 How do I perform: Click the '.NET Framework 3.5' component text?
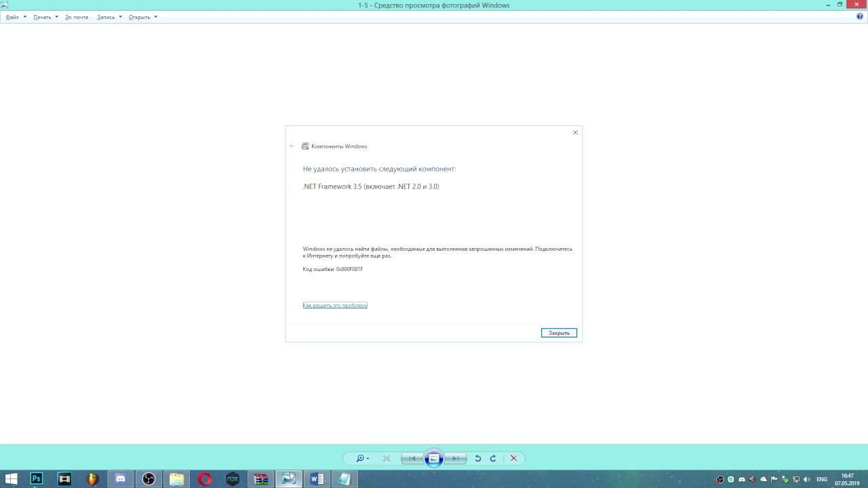pos(371,186)
